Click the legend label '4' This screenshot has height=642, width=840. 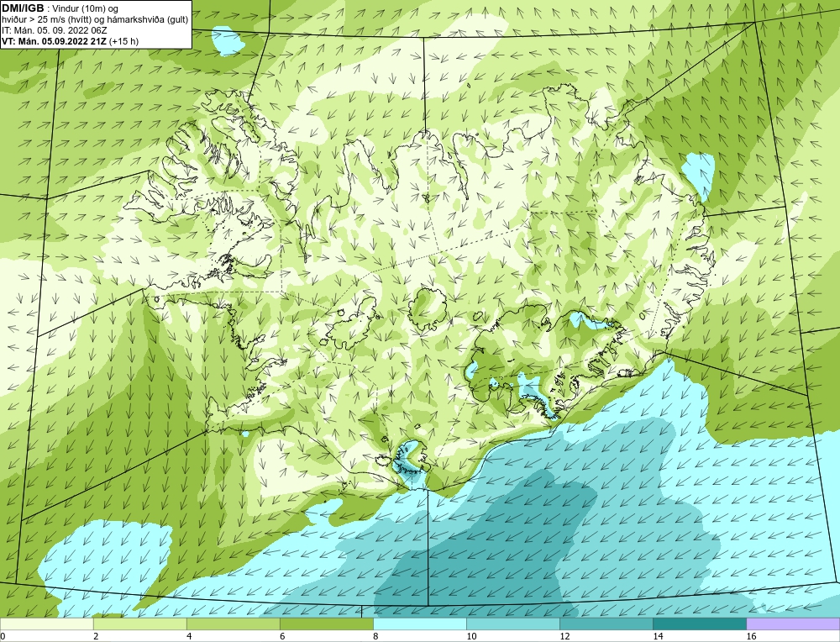click(189, 636)
